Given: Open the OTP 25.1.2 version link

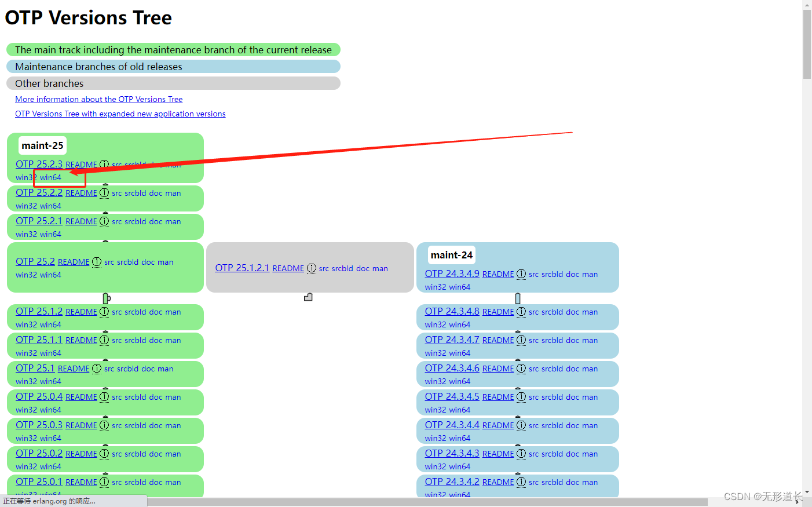Looking at the screenshot, I should pos(39,312).
